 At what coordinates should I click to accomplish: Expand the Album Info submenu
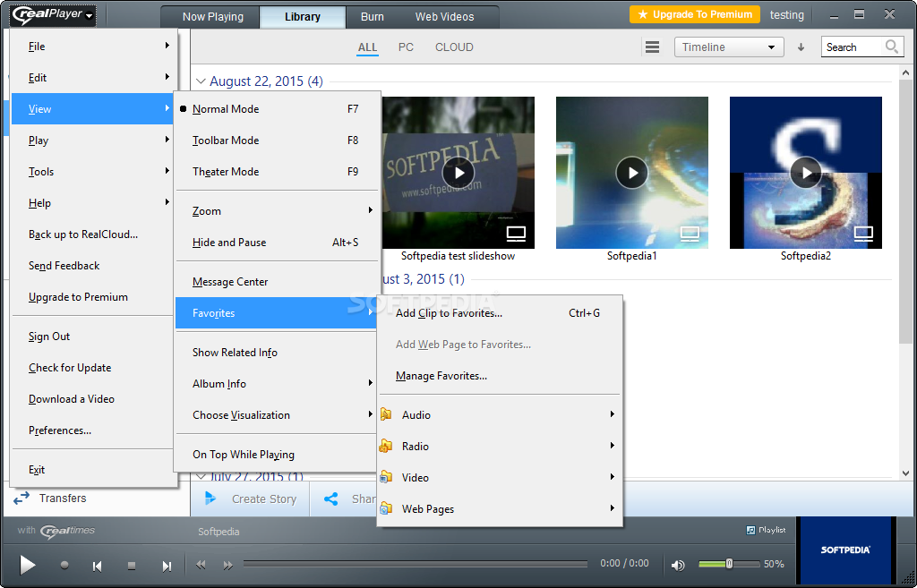pyautogui.click(x=278, y=384)
